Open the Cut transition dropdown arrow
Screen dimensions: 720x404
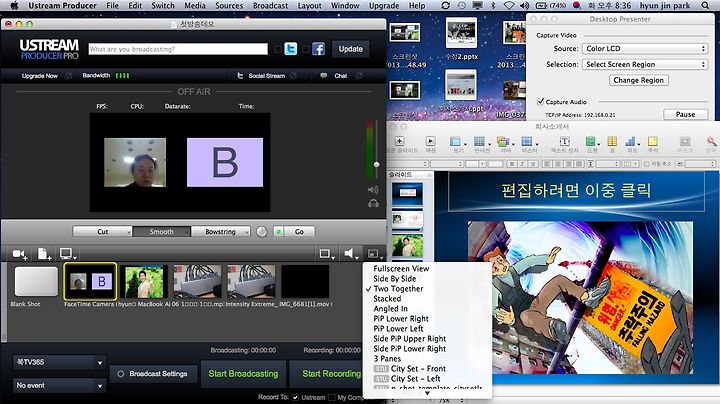[128, 232]
